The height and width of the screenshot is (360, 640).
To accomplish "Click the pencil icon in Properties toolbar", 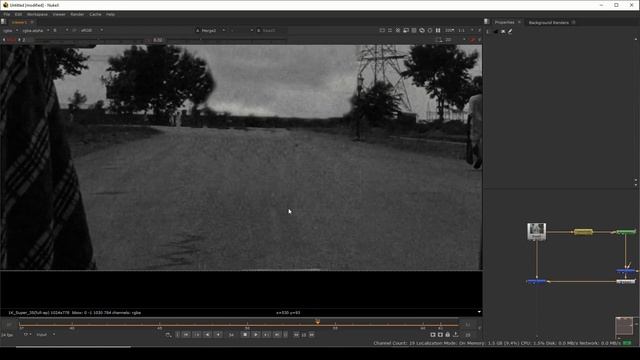I will click(510, 31).
